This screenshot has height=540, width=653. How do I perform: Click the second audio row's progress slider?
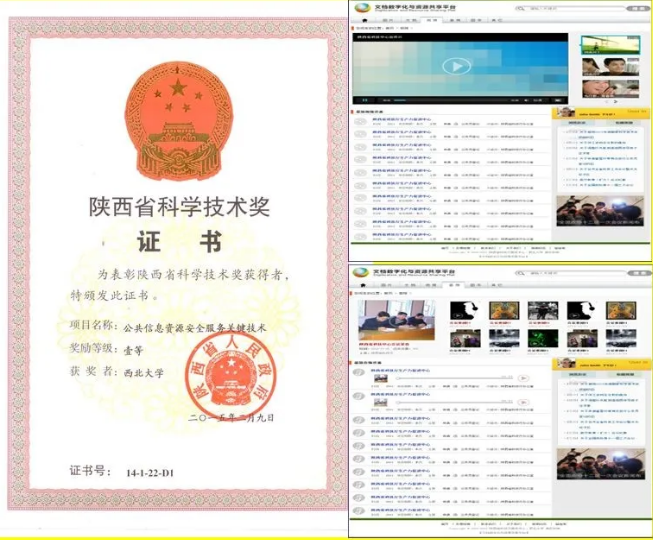pos(454,402)
